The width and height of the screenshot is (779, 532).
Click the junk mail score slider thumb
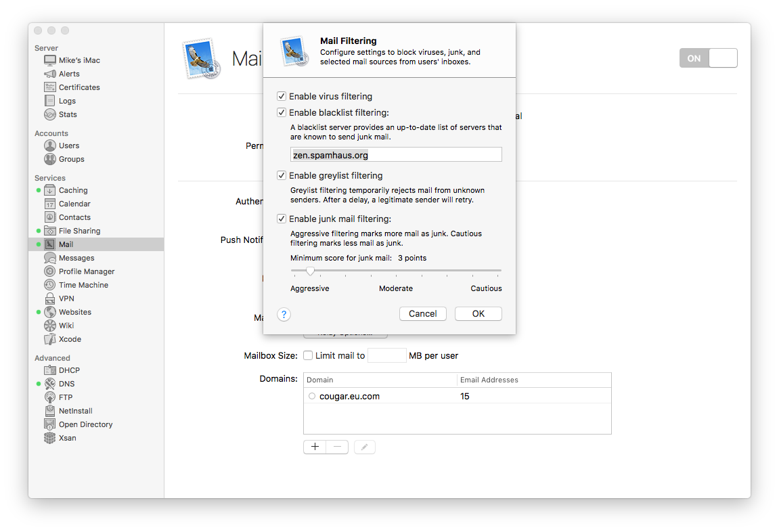310,271
